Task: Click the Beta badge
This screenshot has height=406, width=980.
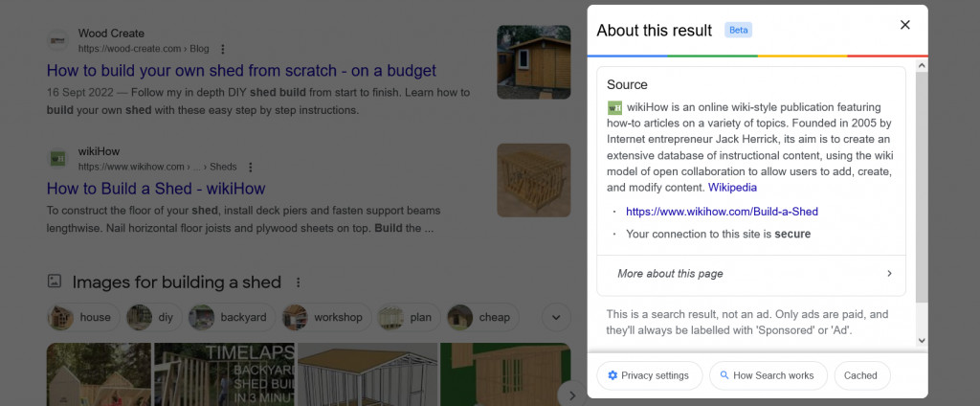Action: tap(738, 30)
